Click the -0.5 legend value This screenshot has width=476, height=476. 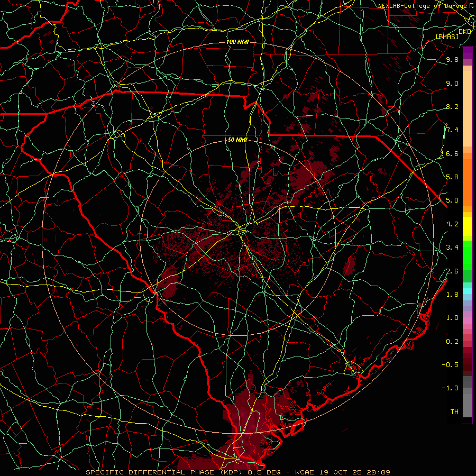click(450, 364)
